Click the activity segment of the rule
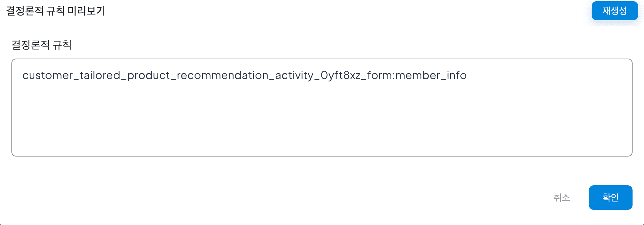Viewport: 644px width, 225px height. 294,75
